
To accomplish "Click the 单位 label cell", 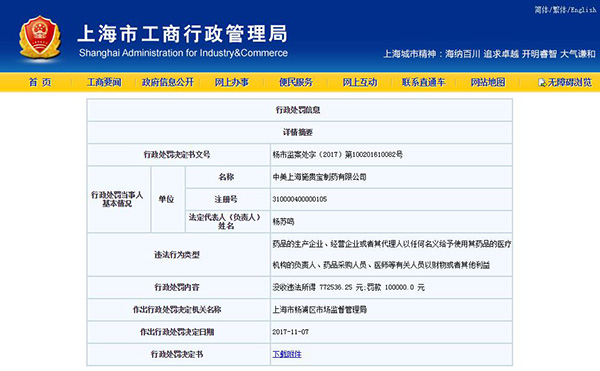I will pos(168,199).
